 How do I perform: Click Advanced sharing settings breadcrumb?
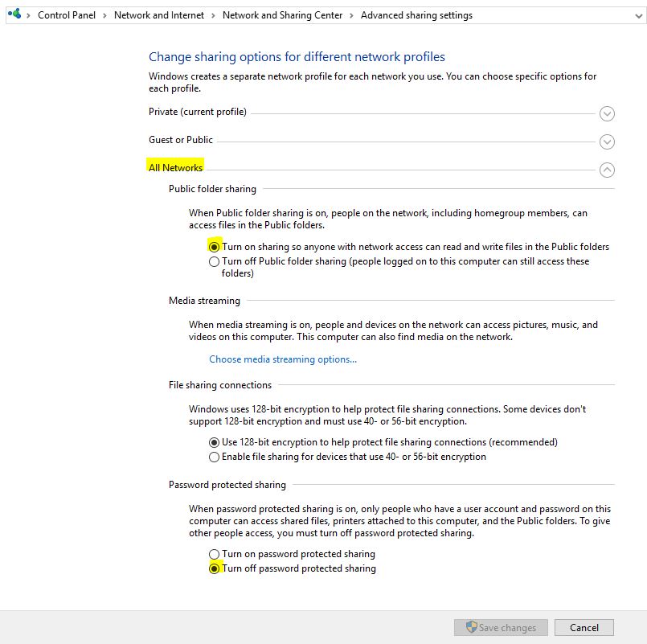416,15
